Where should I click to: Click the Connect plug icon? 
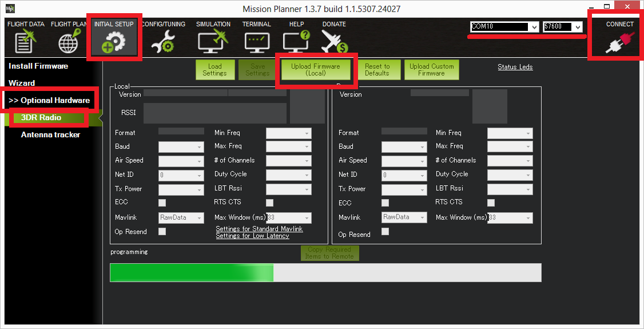[x=620, y=43]
